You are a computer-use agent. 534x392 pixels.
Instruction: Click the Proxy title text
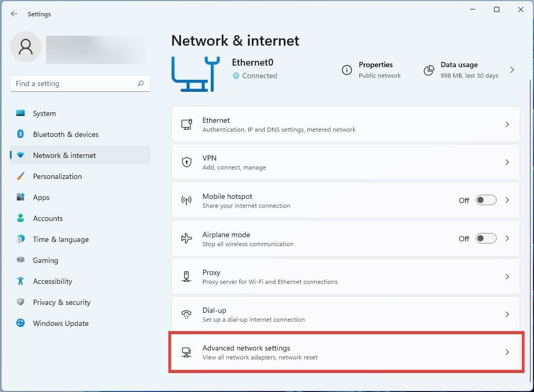pos(211,272)
